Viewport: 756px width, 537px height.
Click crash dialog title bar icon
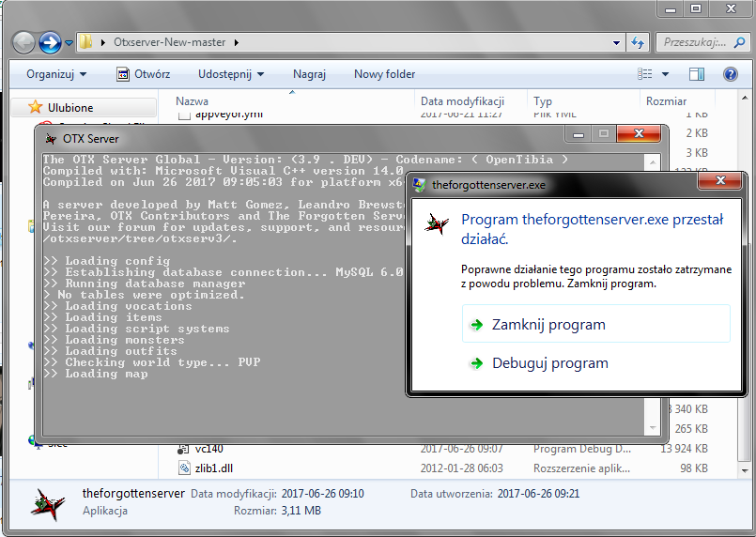tap(420, 185)
